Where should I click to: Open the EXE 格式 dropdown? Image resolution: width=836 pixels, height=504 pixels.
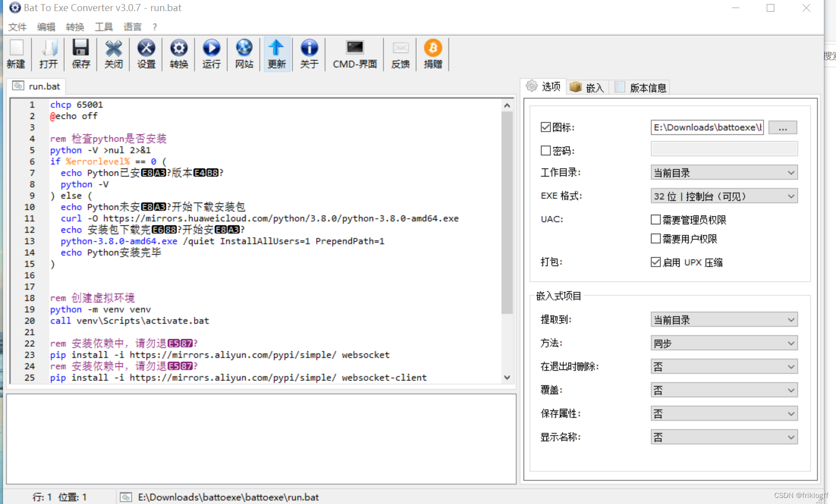790,196
